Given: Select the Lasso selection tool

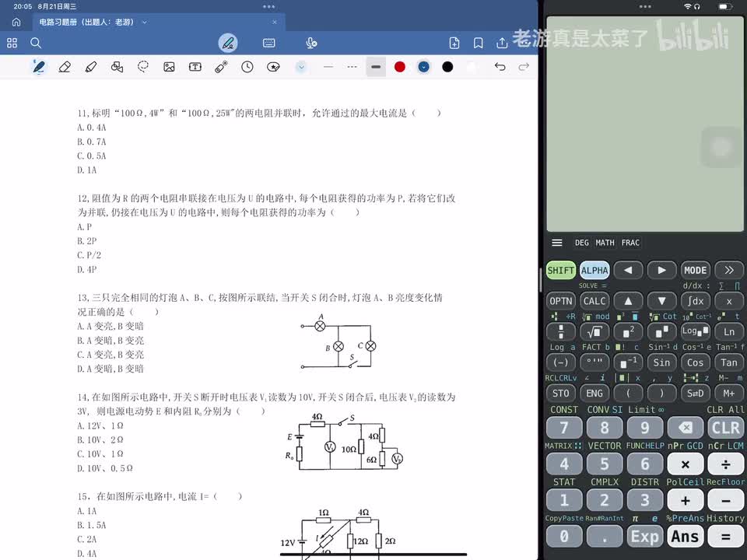Looking at the screenshot, I should (x=143, y=67).
